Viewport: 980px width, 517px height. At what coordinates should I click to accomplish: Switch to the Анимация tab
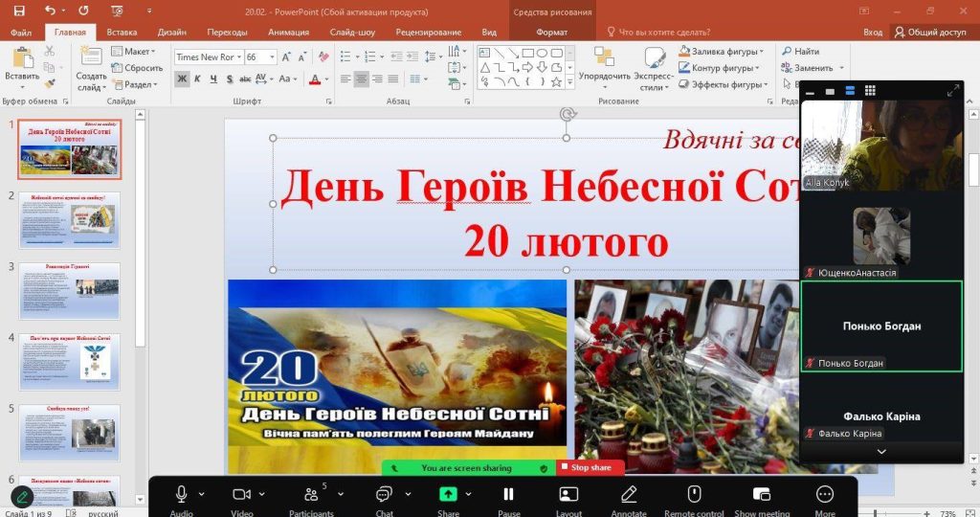pos(288,32)
